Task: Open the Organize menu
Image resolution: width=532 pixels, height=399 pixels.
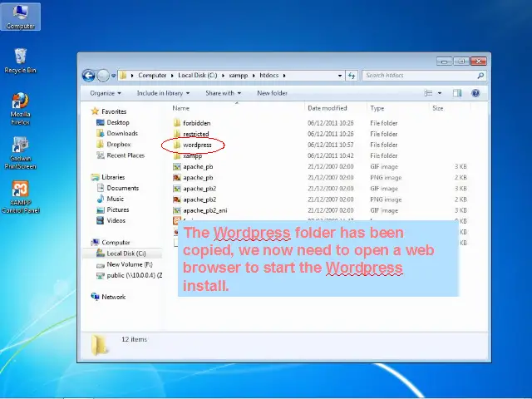Action: pyautogui.click(x=106, y=93)
